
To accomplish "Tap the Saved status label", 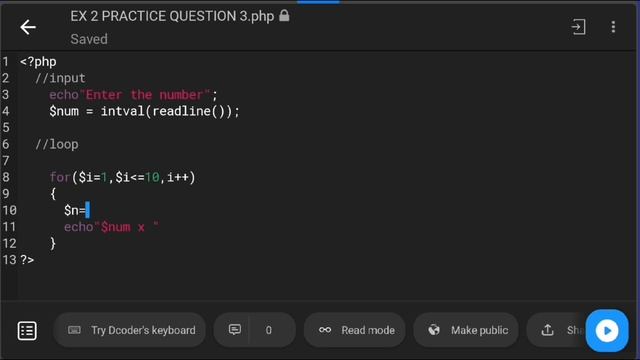I will tap(89, 39).
